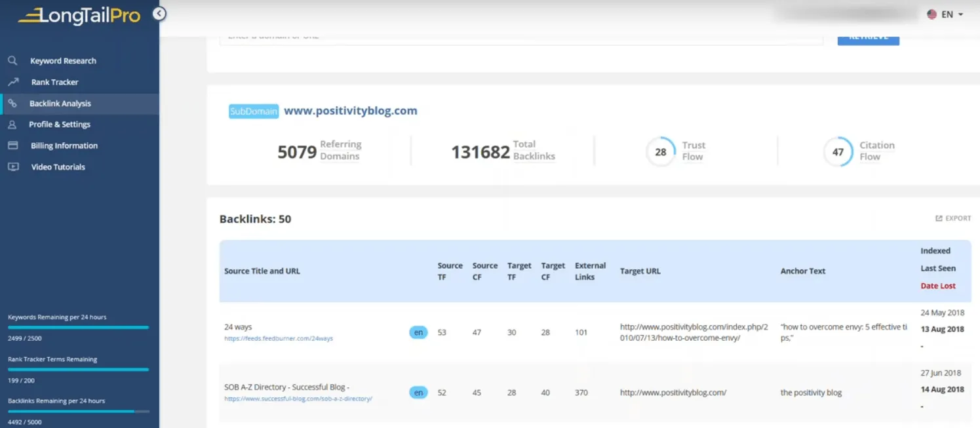Click the domain or URL input field

(x=521, y=37)
